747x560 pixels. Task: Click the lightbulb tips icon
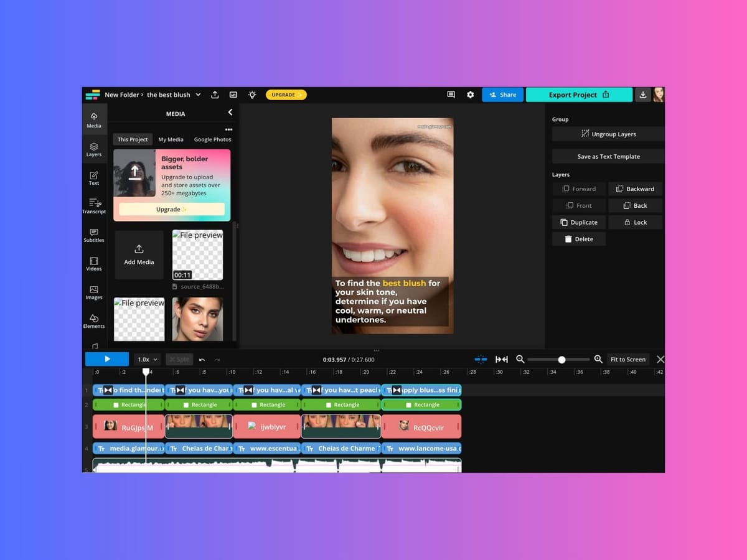252,95
